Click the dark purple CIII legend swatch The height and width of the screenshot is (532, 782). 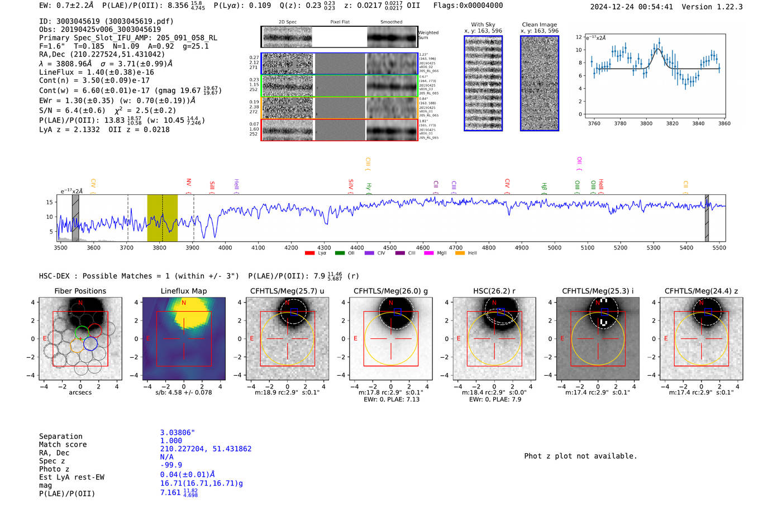[400, 253]
